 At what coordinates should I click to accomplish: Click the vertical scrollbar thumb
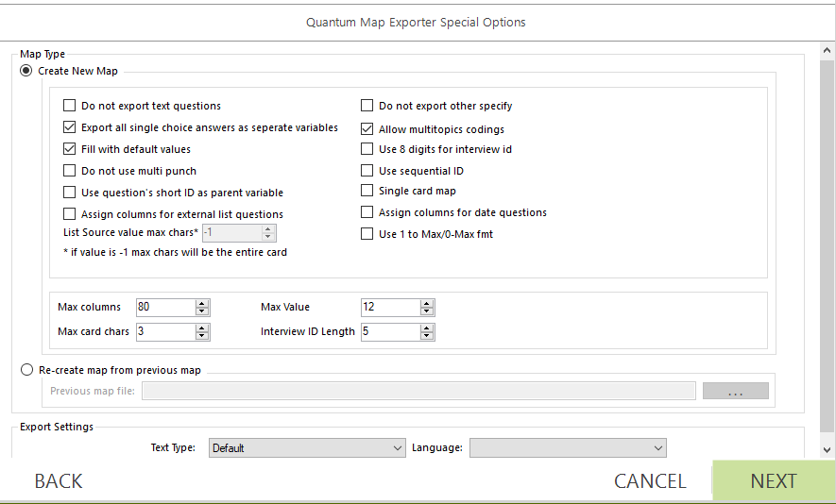tap(827, 245)
